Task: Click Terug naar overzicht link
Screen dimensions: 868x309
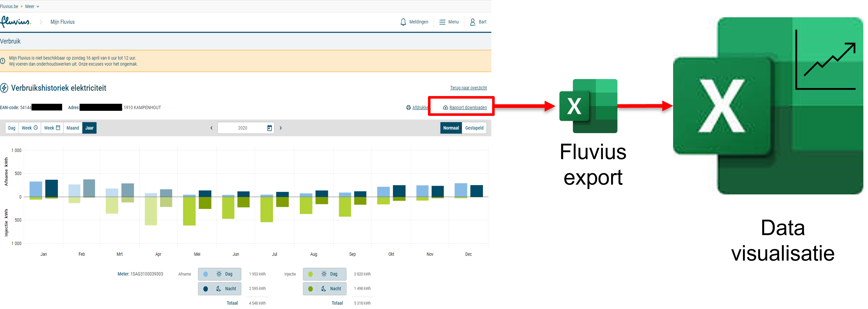Action: coord(468,88)
